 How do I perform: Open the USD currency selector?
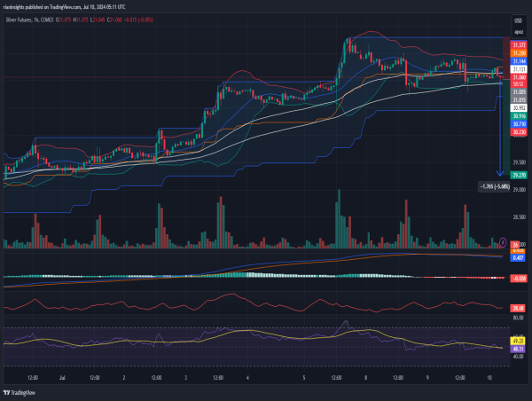coord(518,20)
